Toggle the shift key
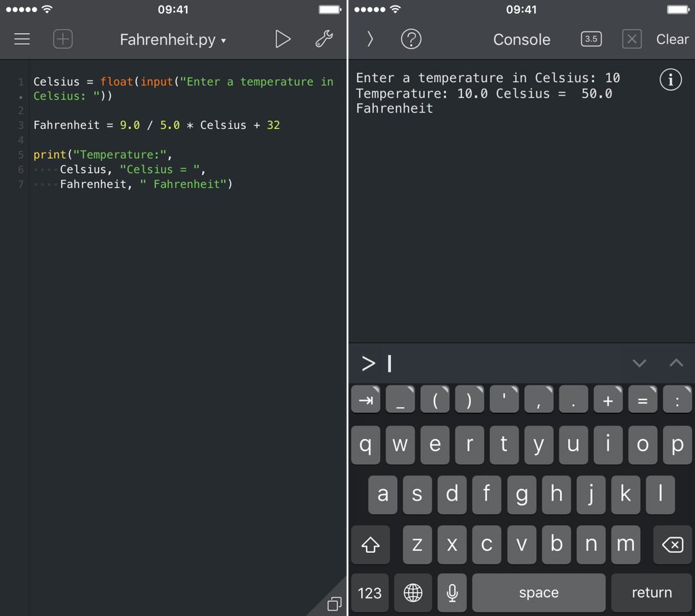Image resolution: width=695 pixels, height=616 pixels. (371, 545)
